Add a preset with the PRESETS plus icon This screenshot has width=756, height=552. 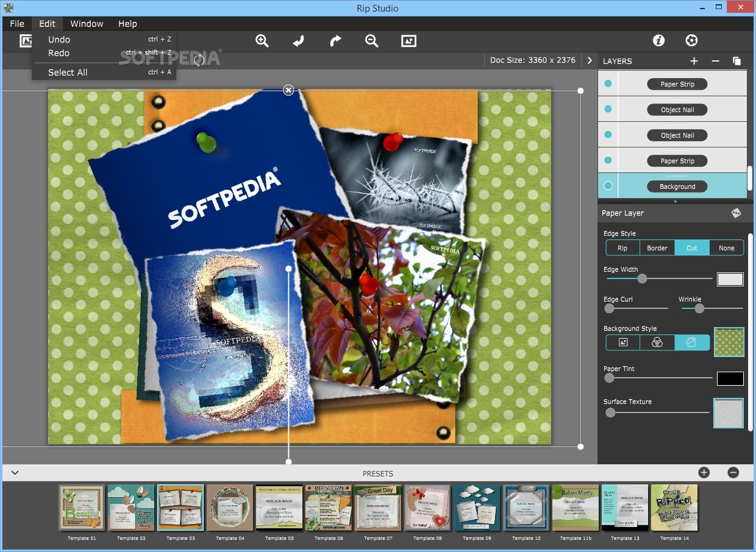(x=704, y=472)
